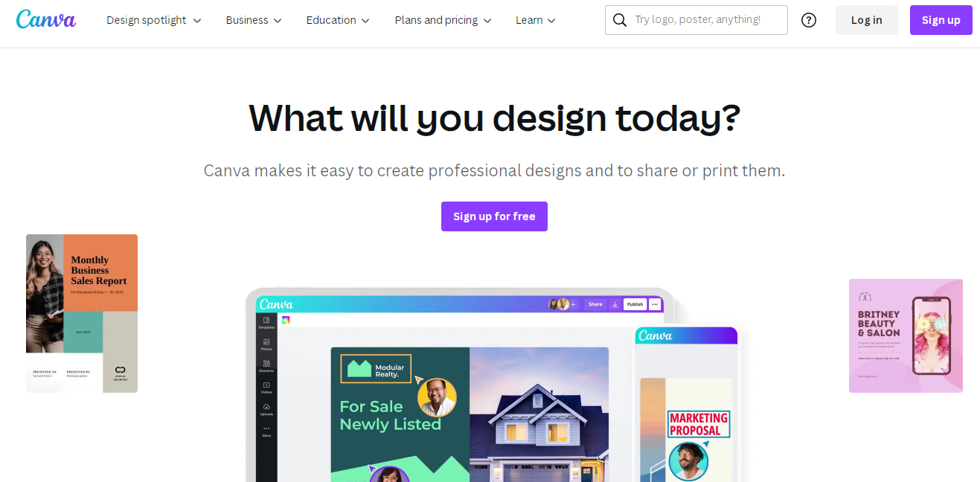Open the Monthly Business Sales Report thumbnail
The width and height of the screenshot is (980, 482).
(x=82, y=313)
